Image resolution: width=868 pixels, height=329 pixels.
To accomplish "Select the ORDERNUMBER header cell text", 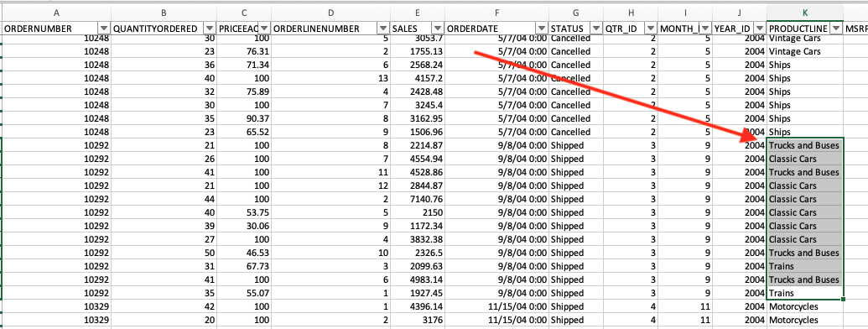I will 38,29.
